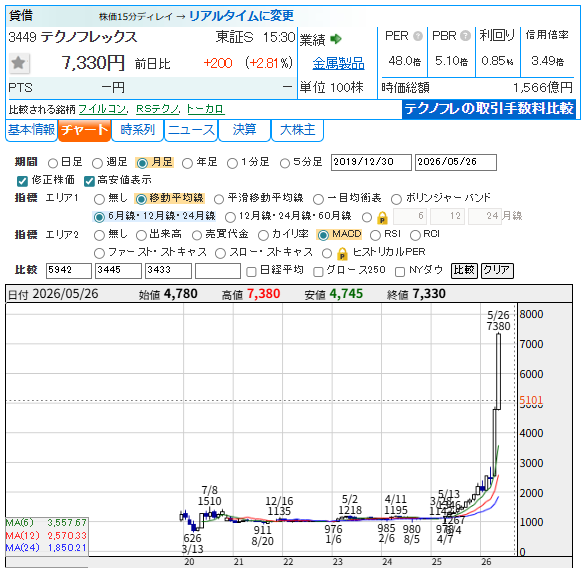Select 日足 period radio button
The image size is (582, 568).
53,163
